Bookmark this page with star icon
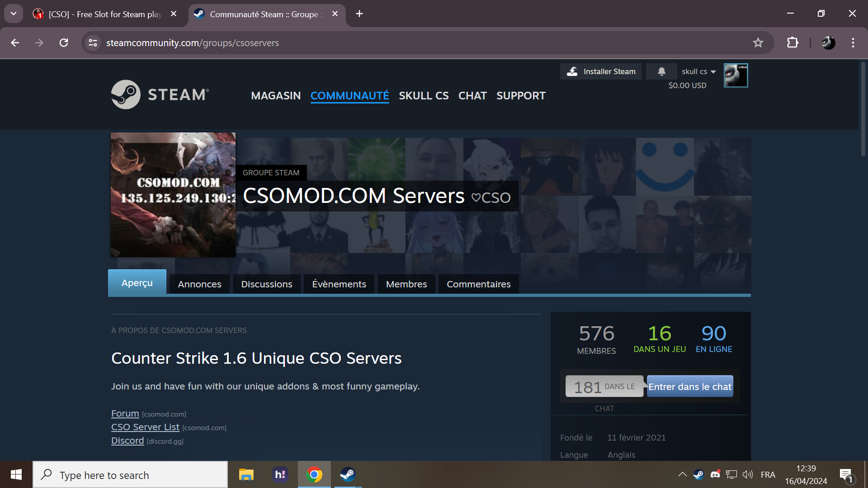The image size is (868, 488). 758,43
